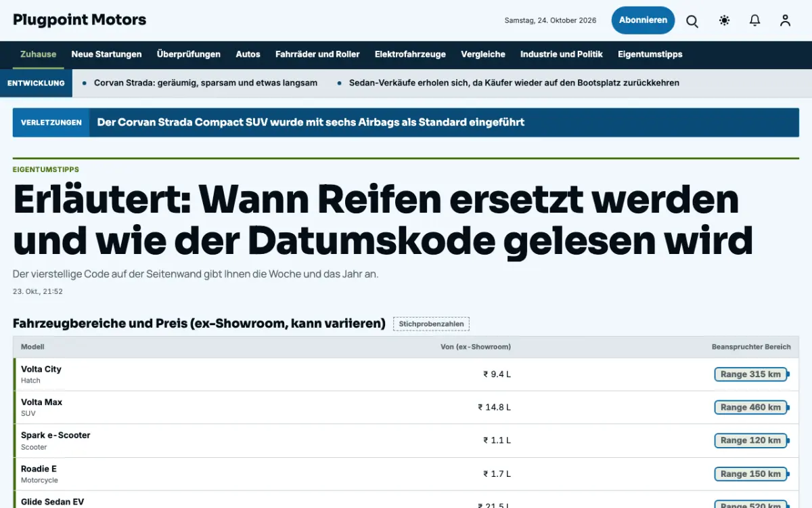Viewport: 812px width, 508px height.
Task: Click the Fahrzeugbereiche und Preis table heading
Action: pyautogui.click(x=199, y=324)
